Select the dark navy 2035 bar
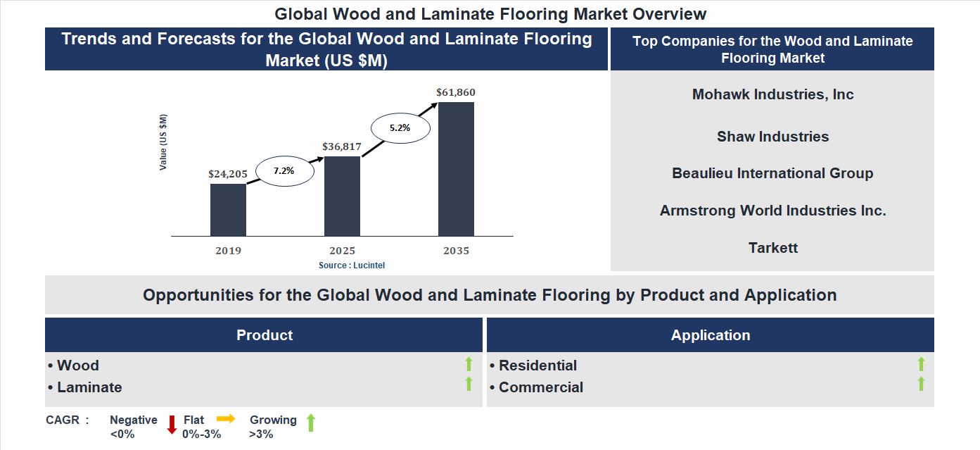Screen dimensions: 980x450 (x=456, y=169)
